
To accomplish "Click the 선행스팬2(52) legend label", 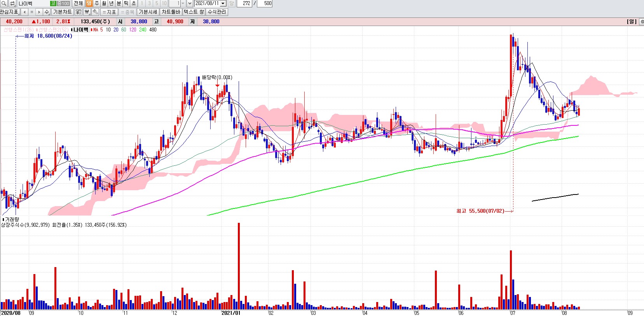I will coord(53,30).
